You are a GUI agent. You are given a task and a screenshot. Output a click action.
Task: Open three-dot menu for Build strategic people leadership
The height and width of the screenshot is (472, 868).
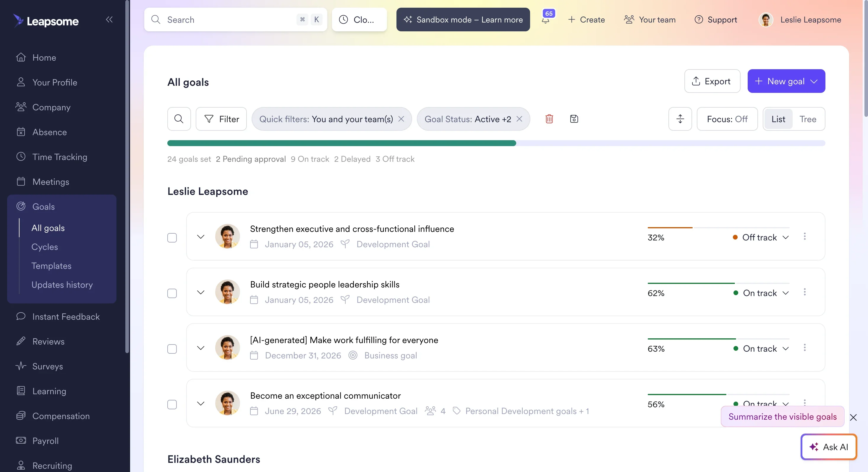805,292
